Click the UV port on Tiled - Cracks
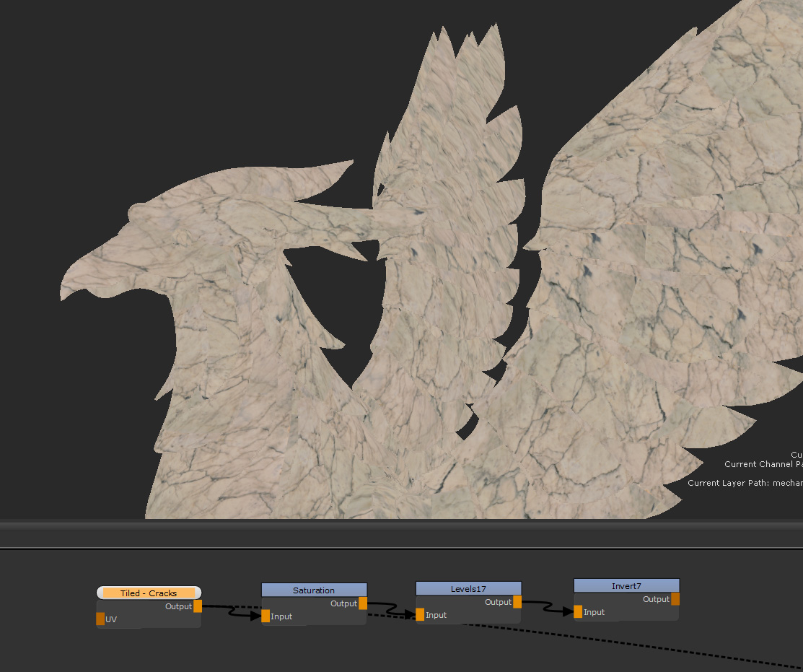This screenshot has height=672, width=803. [100, 619]
